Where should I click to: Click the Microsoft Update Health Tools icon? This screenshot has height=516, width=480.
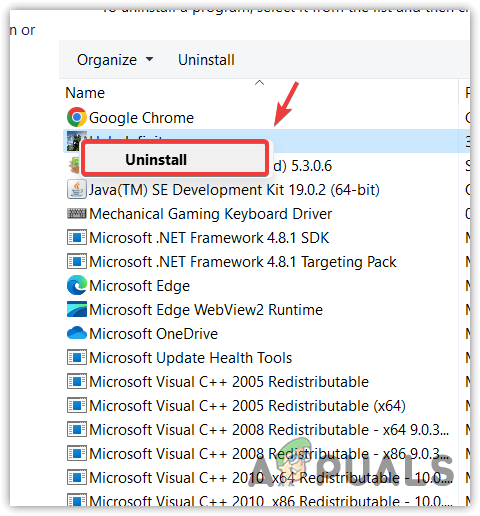pyautogui.click(x=77, y=357)
